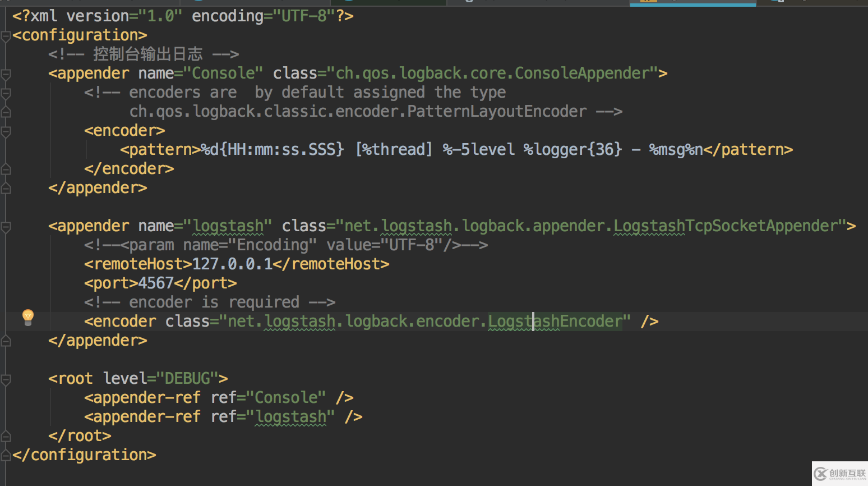Fold the first encoder element

[6, 131]
